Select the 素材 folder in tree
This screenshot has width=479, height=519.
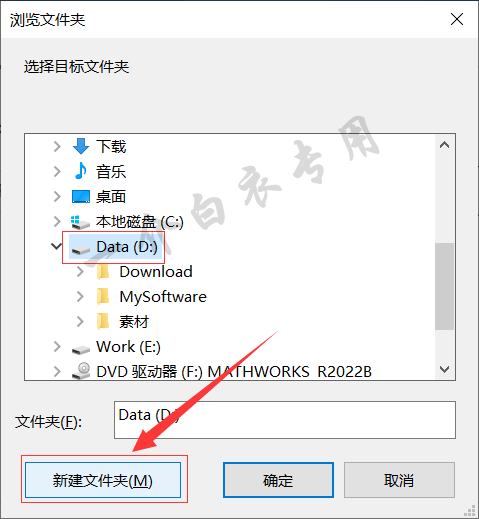(x=134, y=322)
